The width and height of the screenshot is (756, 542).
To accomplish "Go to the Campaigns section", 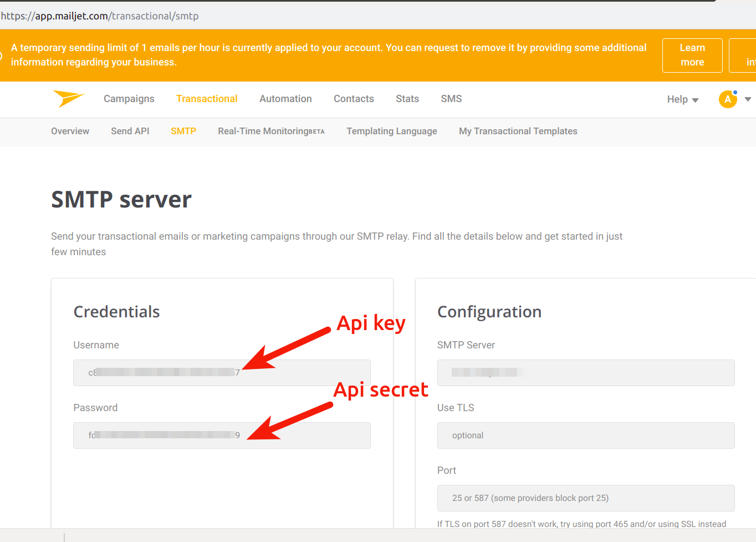I will 129,99.
